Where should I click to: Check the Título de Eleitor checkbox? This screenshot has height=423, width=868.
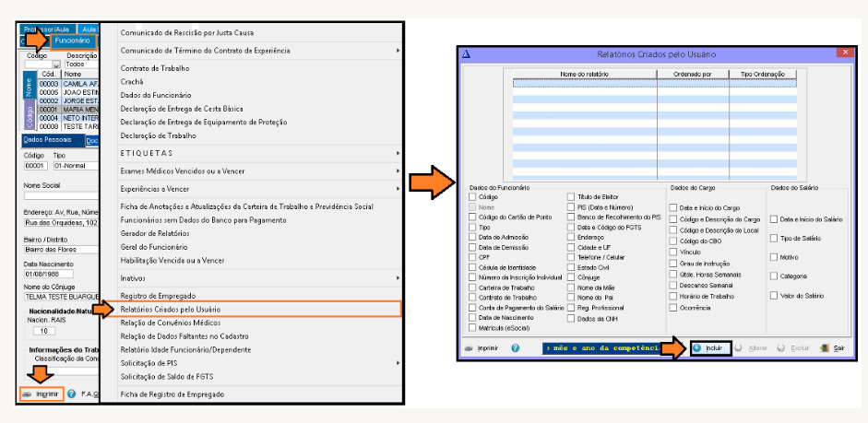click(571, 196)
